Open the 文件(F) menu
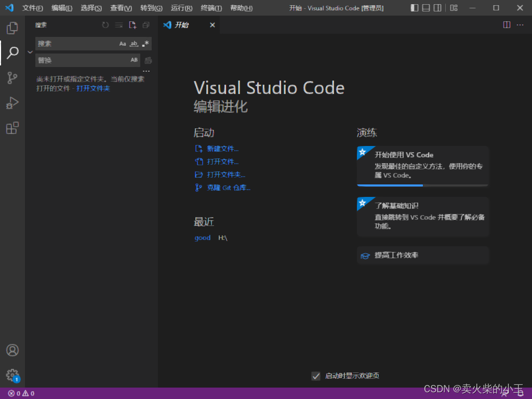Screen dimensions: 532x399 33,8
